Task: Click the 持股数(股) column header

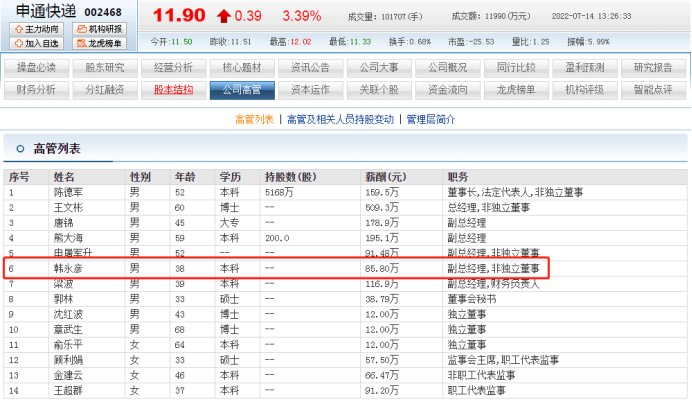Action: click(291, 177)
